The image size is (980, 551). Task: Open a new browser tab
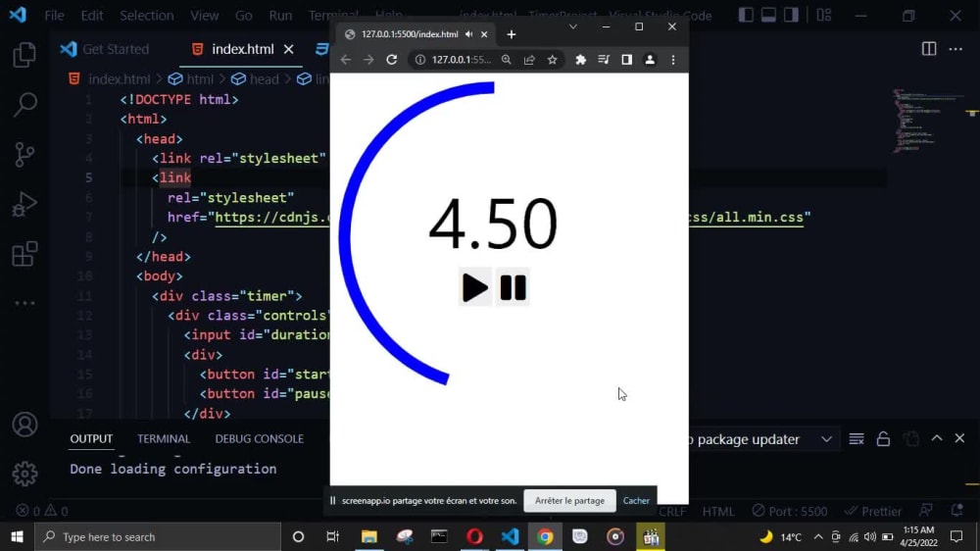512,34
